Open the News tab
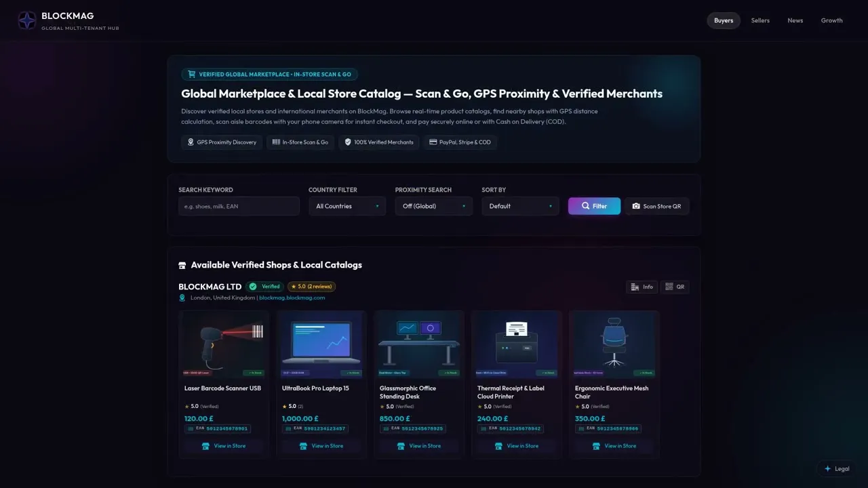Viewport: 868px width, 488px height. [x=795, y=20]
